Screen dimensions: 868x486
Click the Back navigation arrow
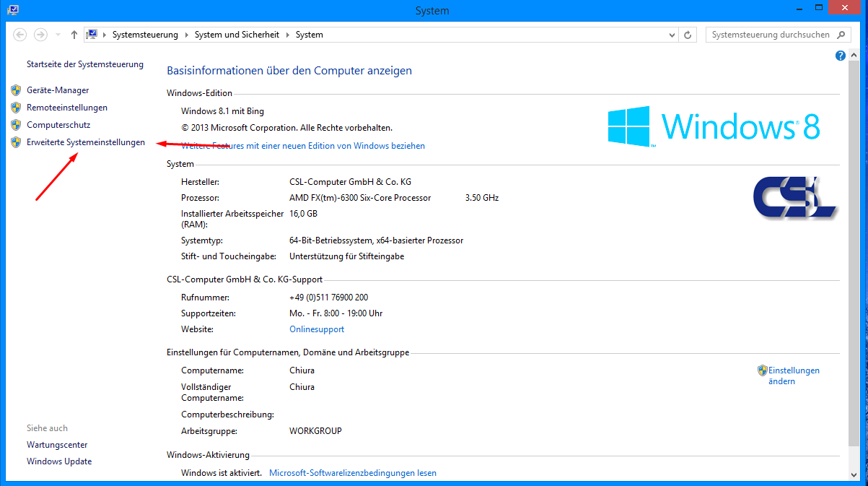20,35
